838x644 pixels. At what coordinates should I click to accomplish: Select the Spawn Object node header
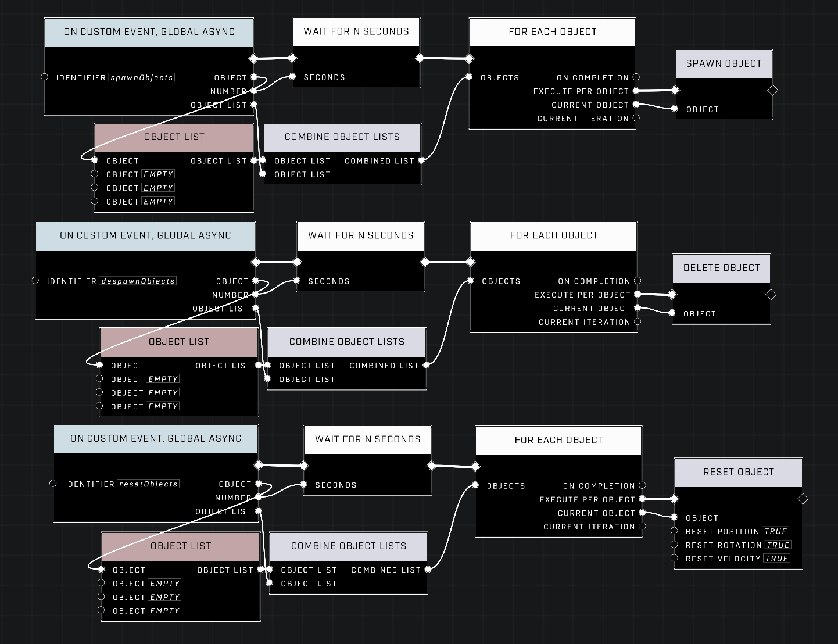[724, 64]
